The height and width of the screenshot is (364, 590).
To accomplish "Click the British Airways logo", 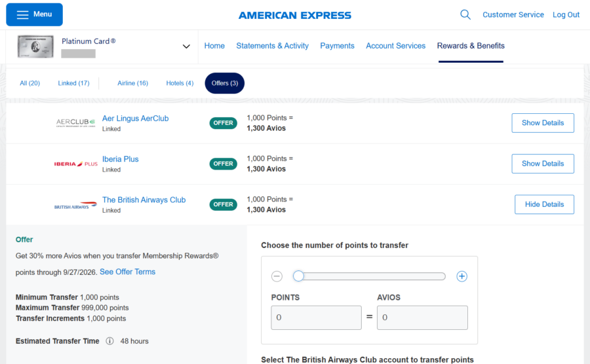I will (75, 206).
